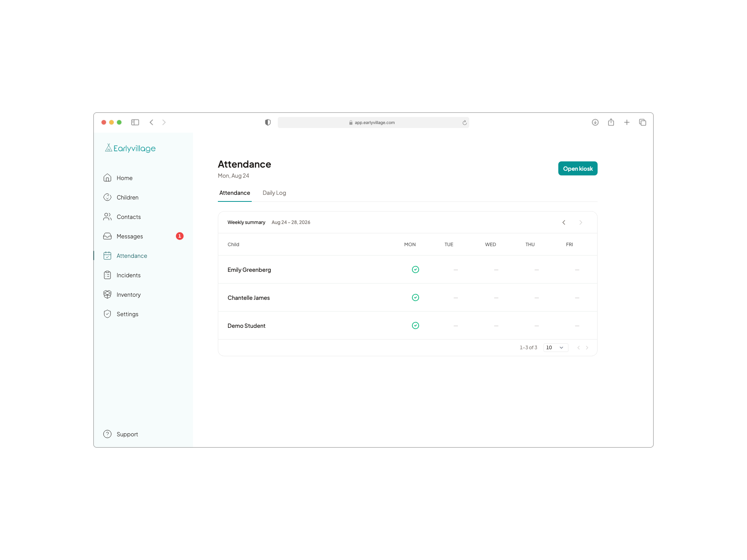This screenshot has height=560, width=747.
Task: Show the tab overview
Action: (x=643, y=122)
